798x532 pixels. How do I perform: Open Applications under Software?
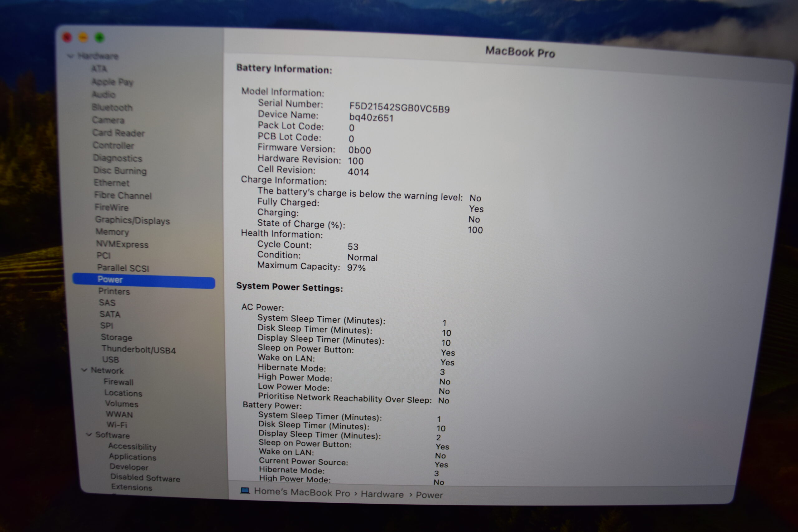click(x=133, y=457)
